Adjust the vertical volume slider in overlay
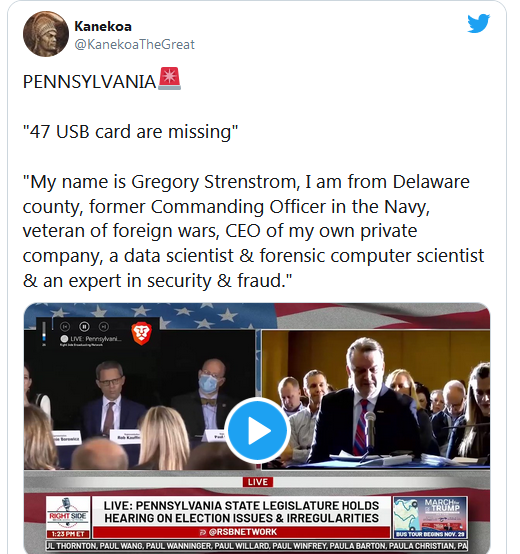 (44, 331)
